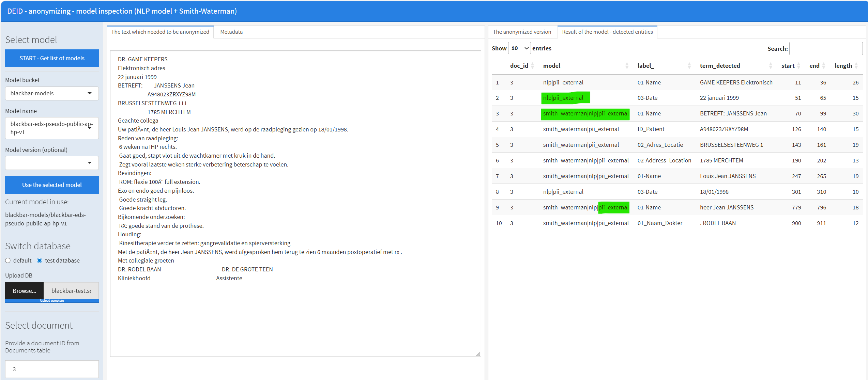
Task: Sort table by doc_id column
Action: (x=522, y=66)
